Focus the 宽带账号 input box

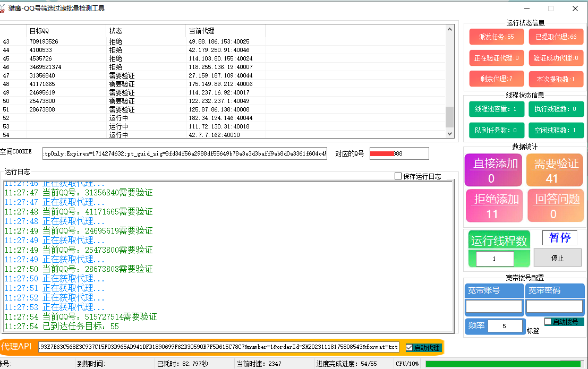[x=494, y=306]
